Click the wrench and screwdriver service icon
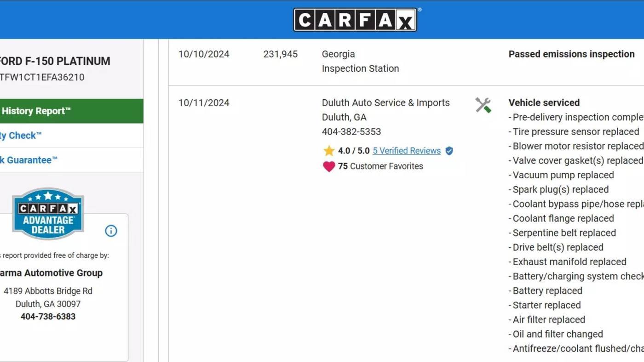The width and height of the screenshot is (644, 362). [483, 105]
